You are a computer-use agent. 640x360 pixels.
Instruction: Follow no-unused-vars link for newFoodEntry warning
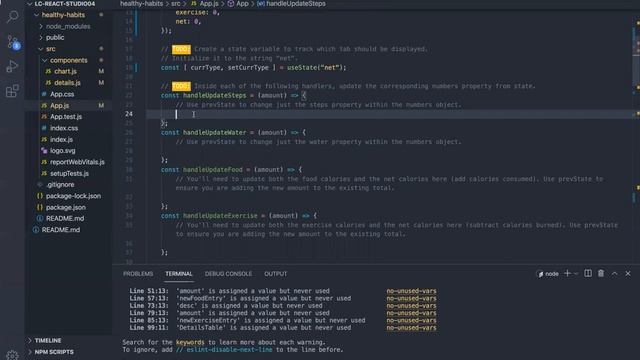(x=411, y=298)
